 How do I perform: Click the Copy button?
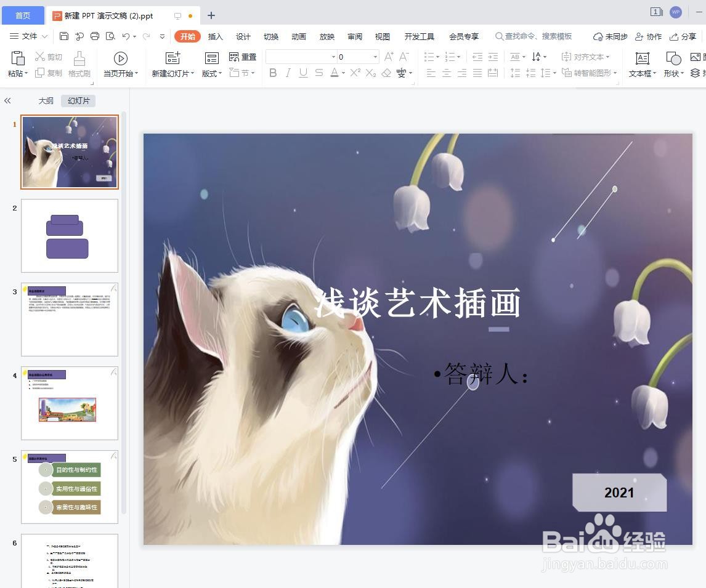coord(49,73)
